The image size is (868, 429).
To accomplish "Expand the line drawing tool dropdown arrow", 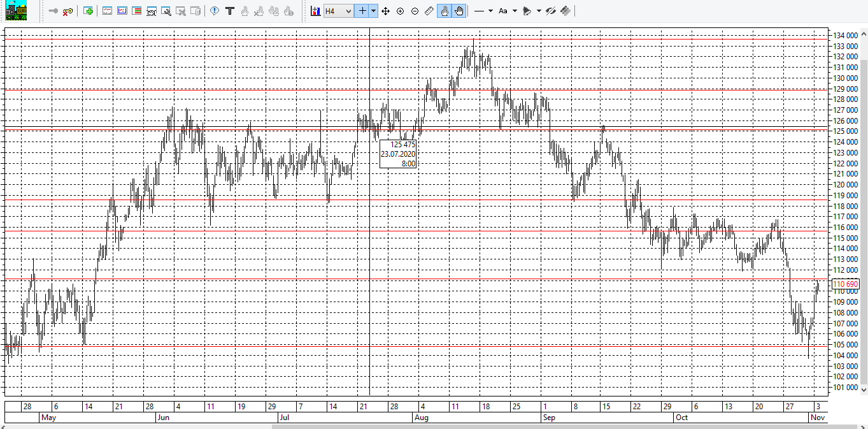I will pos(490,11).
